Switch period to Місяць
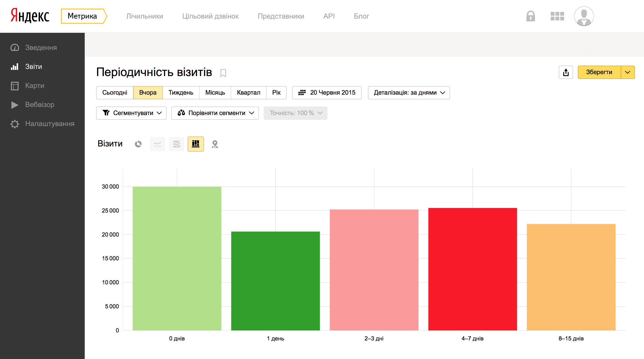The image size is (644, 359). (x=215, y=93)
